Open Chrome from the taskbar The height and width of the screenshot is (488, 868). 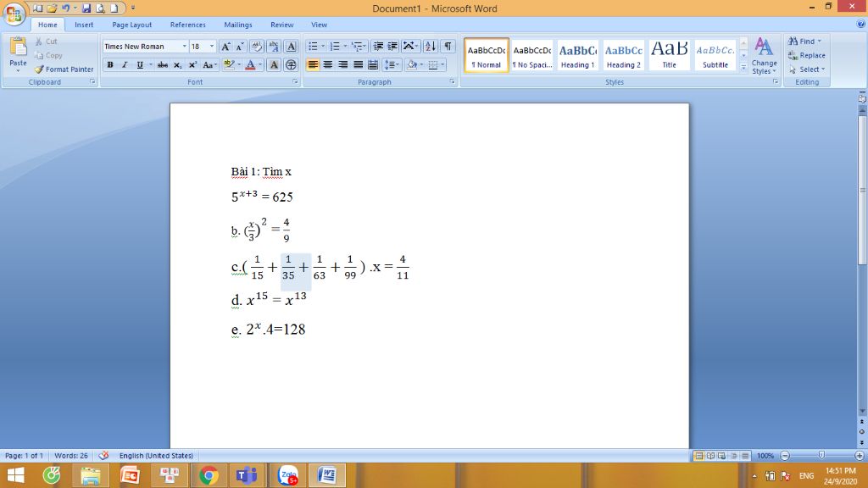[x=209, y=475]
